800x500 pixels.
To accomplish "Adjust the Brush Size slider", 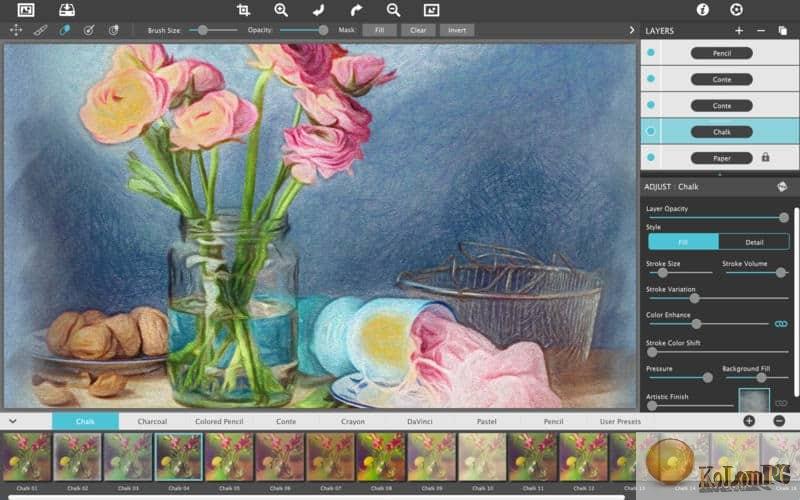I will pos(213,30).
